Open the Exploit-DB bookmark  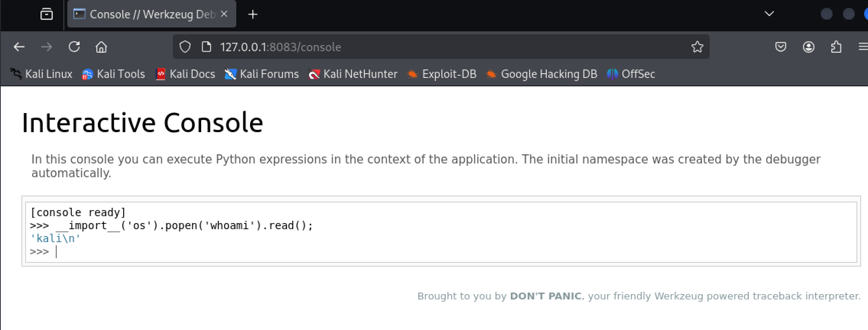(442, 74)
